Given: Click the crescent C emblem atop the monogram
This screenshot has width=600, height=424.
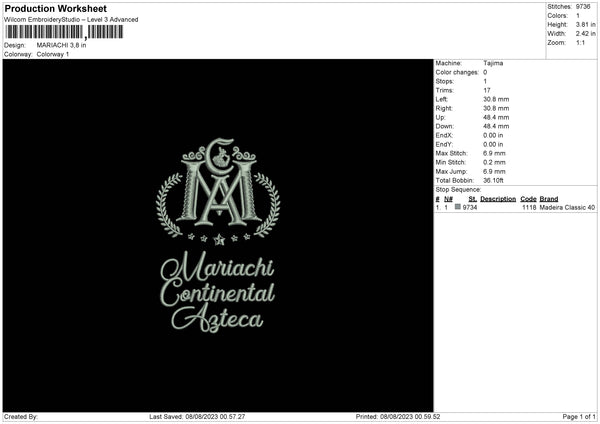Looking at the screenshot, I should click(221, 155).
